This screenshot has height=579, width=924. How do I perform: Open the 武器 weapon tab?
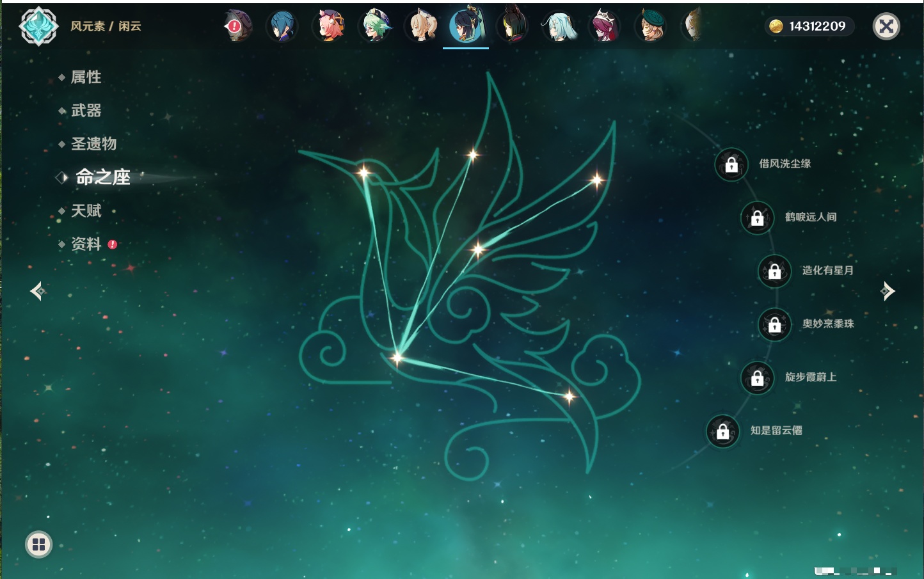86,111
